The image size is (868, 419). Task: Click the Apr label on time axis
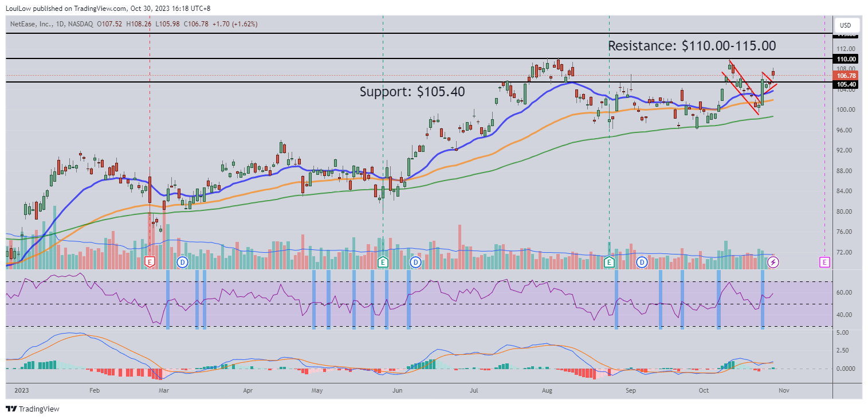[x=248, y=390]
